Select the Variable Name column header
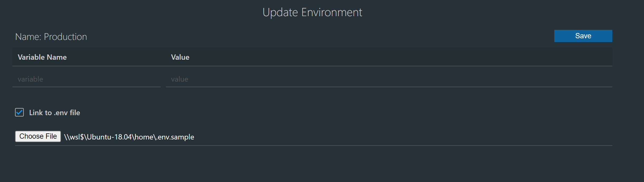644x182 pixels. 42,57
